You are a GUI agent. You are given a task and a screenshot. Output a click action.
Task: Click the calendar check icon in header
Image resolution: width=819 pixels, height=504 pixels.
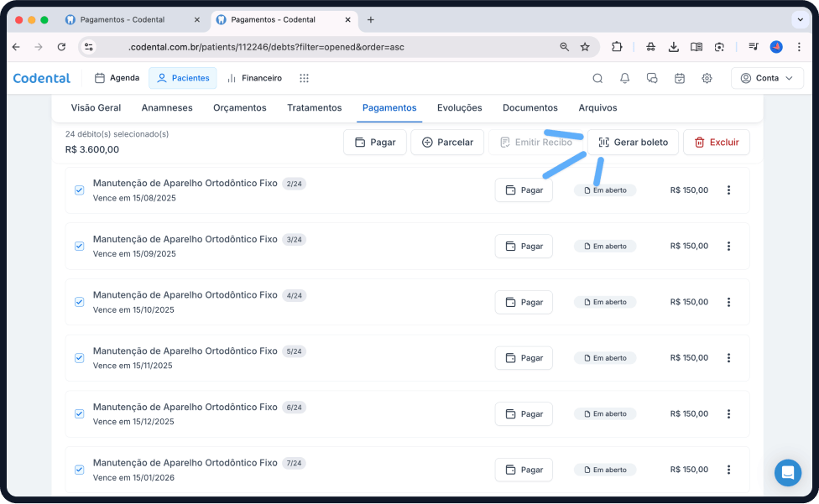click(x=680, y=78)
